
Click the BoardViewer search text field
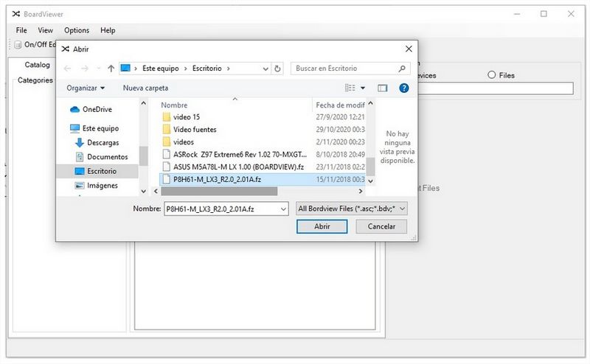point(496,88)
